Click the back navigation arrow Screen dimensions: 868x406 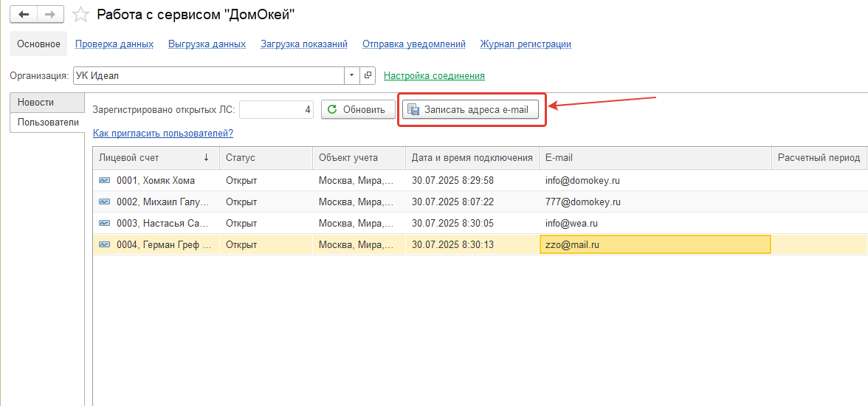pyautogui.click(x=24, y=14)
